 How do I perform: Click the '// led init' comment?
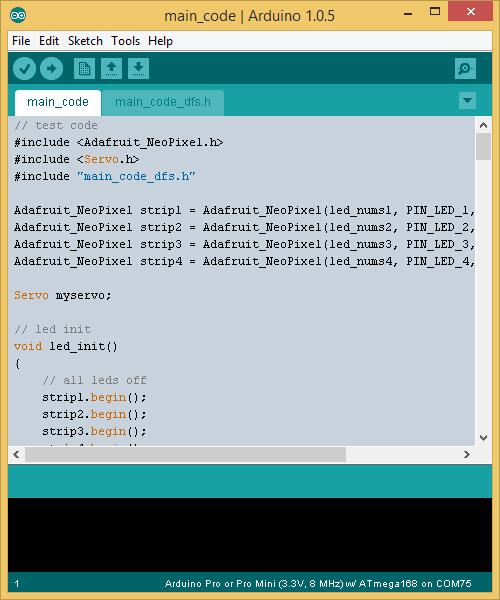point(52,329)
